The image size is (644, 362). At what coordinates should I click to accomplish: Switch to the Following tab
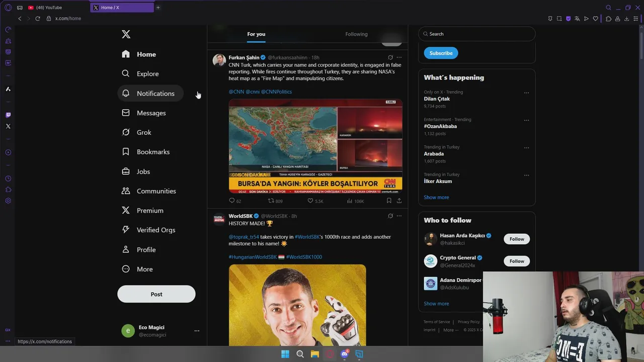click(x=356, y=34)
